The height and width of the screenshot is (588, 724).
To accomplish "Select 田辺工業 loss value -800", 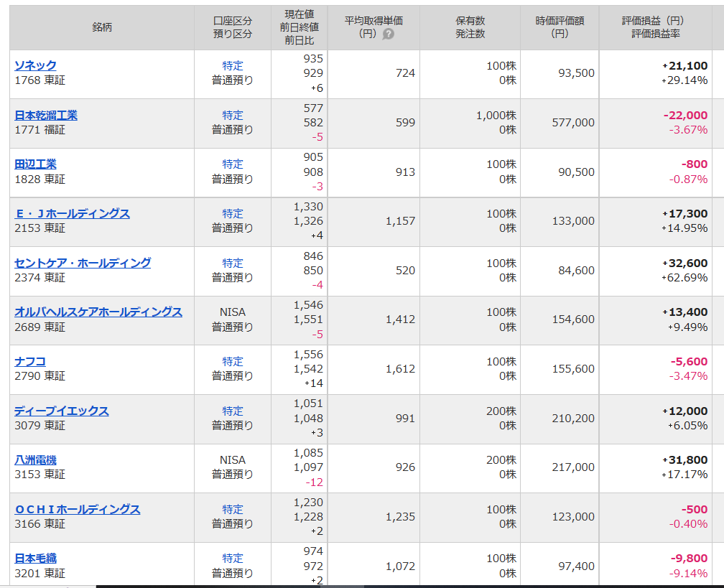I will (x=695, y=164).
